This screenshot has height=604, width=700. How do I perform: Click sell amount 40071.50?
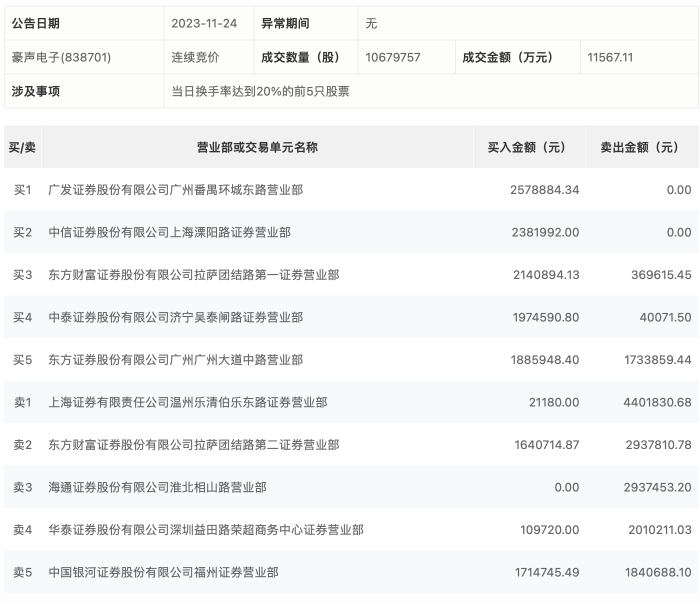[x=665, y=317]
